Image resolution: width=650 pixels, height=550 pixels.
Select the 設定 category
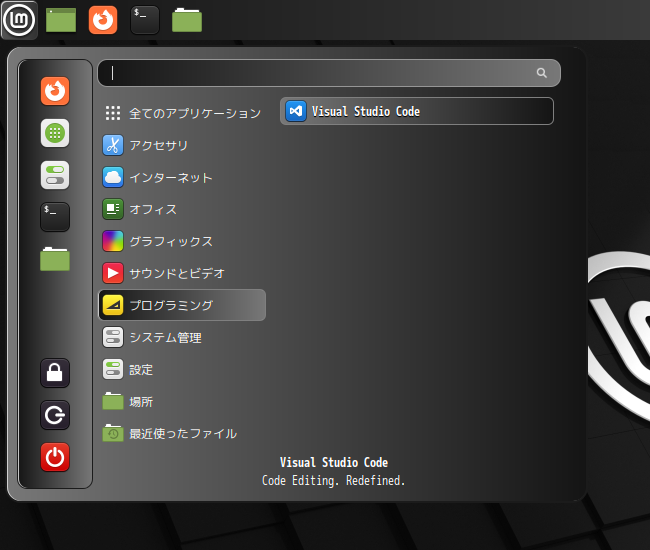[x=182, y=369]
